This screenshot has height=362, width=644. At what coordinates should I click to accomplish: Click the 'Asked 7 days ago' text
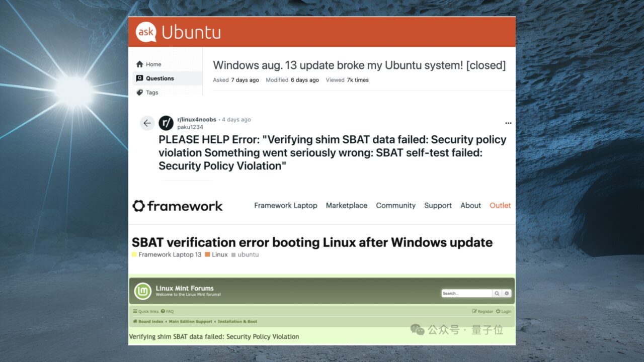(x=236, y=80)
